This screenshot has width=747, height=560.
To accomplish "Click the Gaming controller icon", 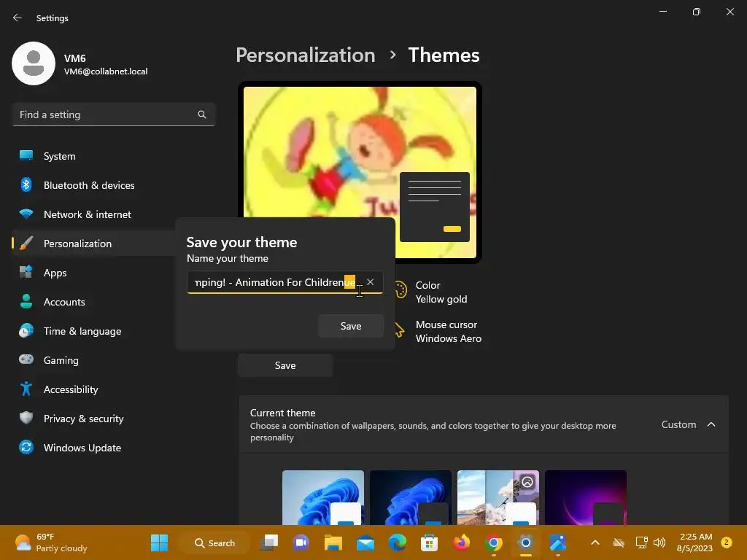I will tap(26, 359).
